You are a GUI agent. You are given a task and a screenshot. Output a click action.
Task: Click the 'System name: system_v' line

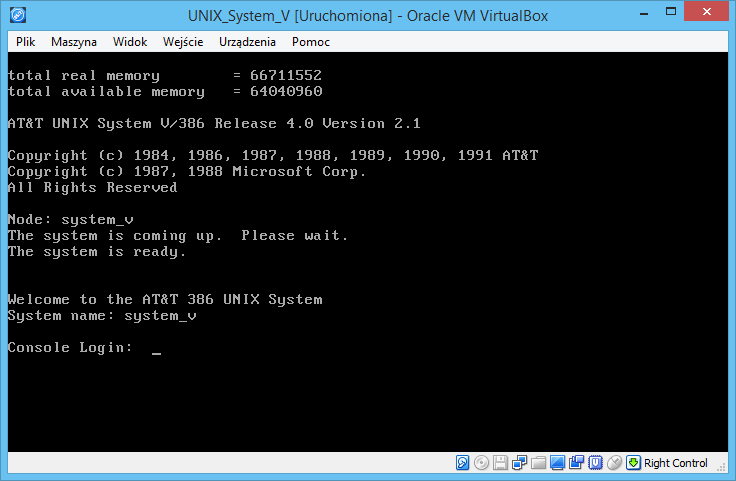[102, 315]
